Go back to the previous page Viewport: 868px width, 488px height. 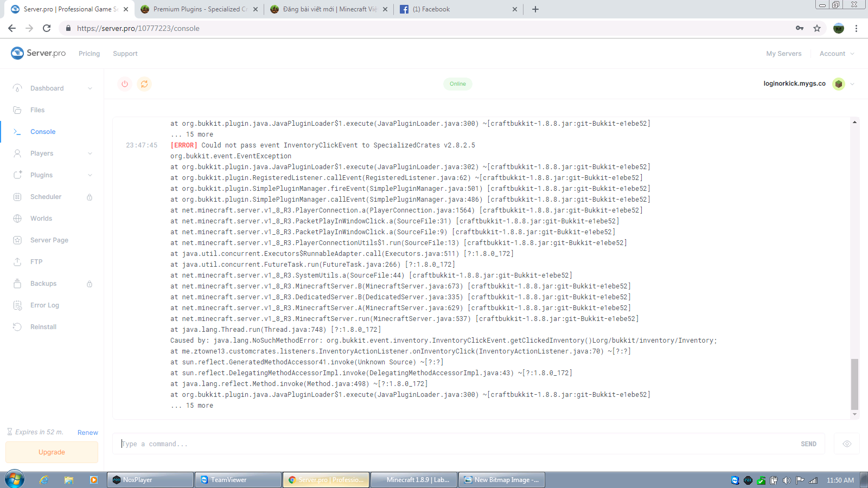coord(12,28)
